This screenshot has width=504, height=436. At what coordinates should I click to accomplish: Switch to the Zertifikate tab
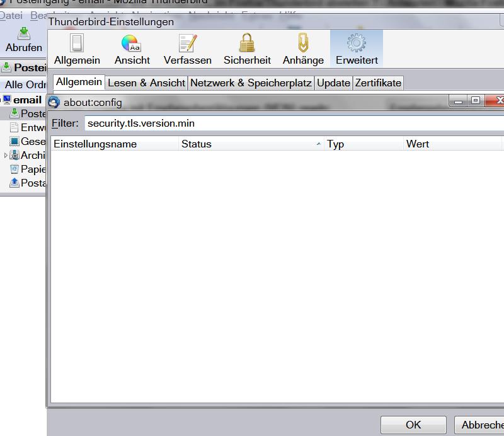tap(378, 83)
